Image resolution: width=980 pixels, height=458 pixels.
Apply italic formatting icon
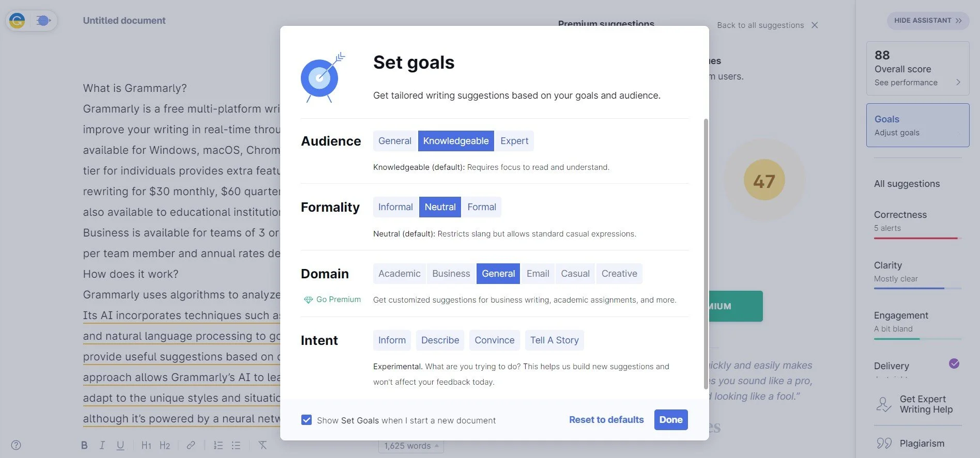pos(102,445)
